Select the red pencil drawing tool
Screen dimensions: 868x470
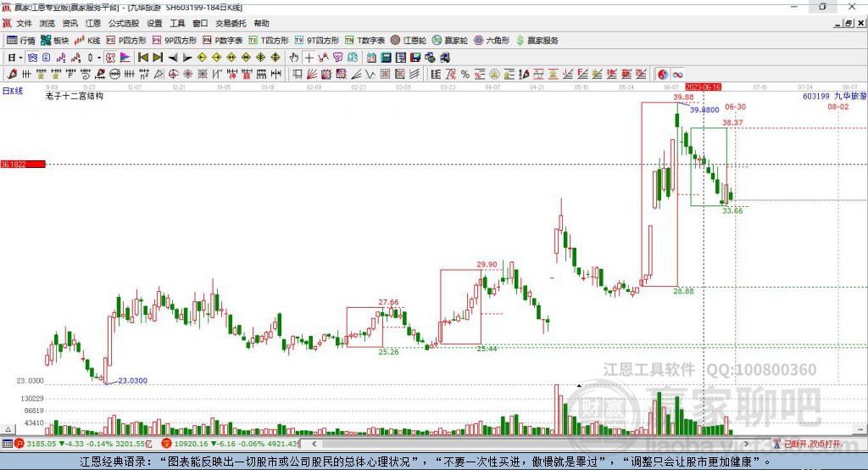click(x=12, y=75)
